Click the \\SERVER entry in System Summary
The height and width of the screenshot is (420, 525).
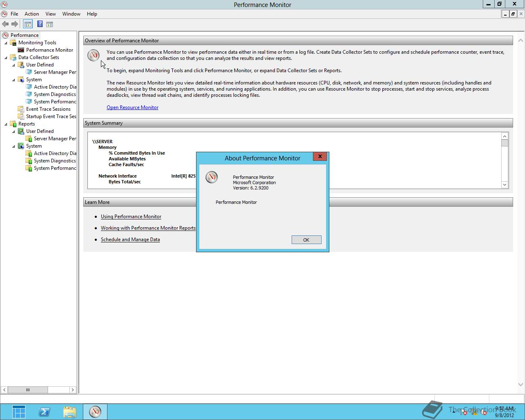(103, 142)
